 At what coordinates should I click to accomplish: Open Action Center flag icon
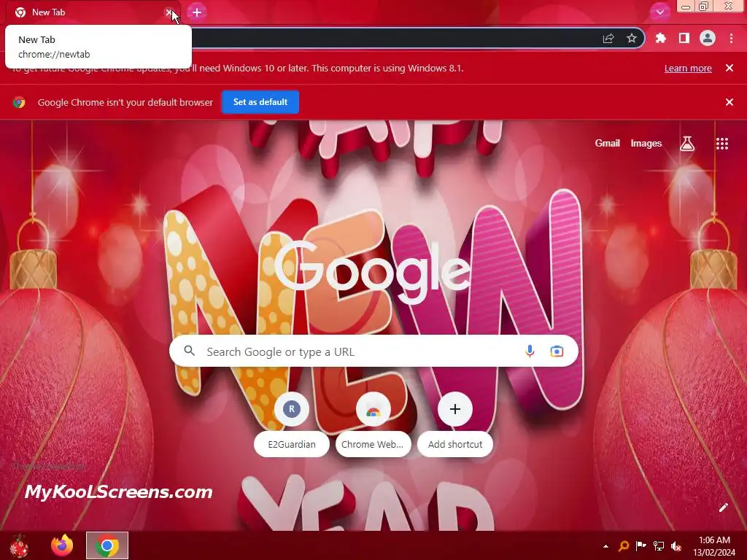click(x=640, y=545)
